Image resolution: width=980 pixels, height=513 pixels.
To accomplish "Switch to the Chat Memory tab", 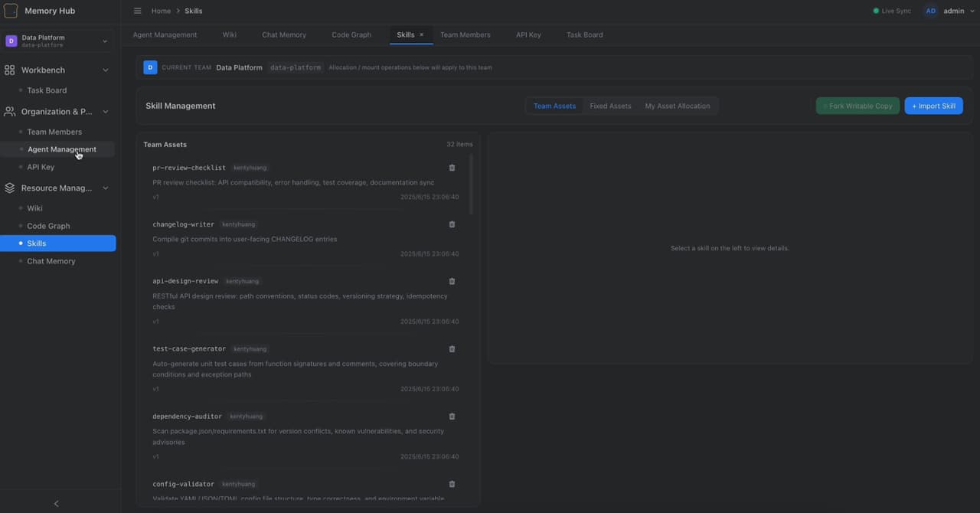I will tap(284, 34).
